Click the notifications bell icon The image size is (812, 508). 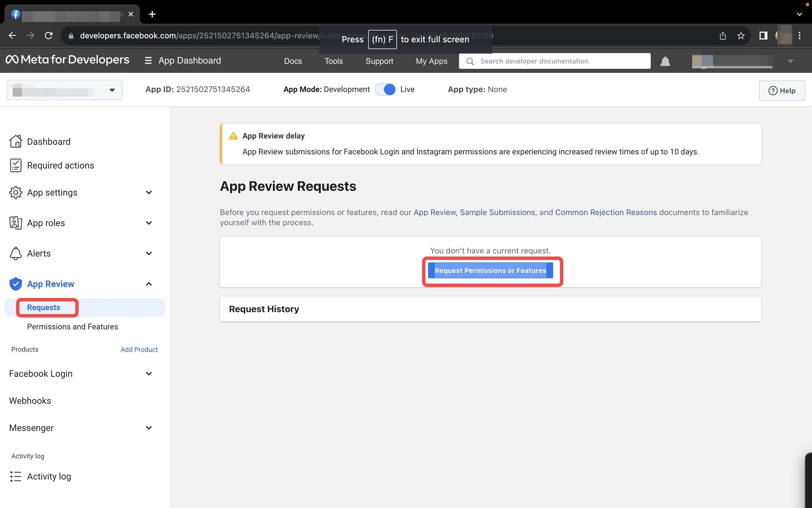665,61
